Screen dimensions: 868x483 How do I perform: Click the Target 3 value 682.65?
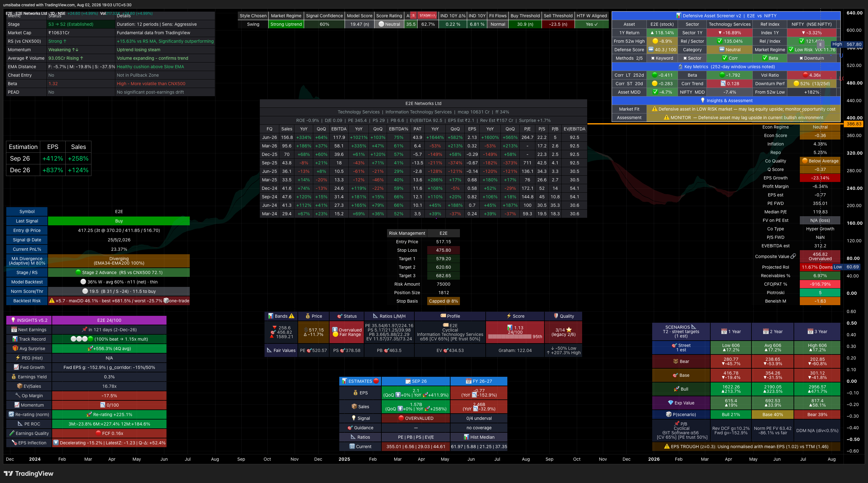coord(444,276)
